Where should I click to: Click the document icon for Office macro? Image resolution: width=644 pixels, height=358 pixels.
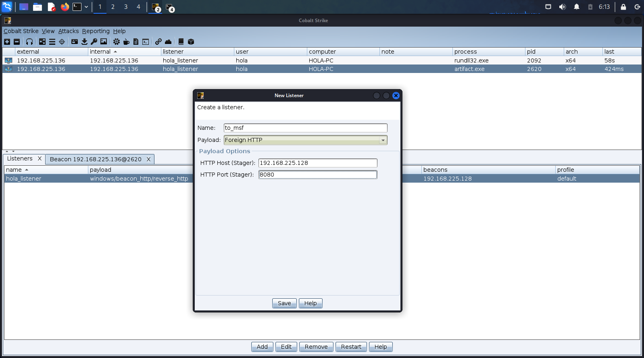tap(136, 42)
